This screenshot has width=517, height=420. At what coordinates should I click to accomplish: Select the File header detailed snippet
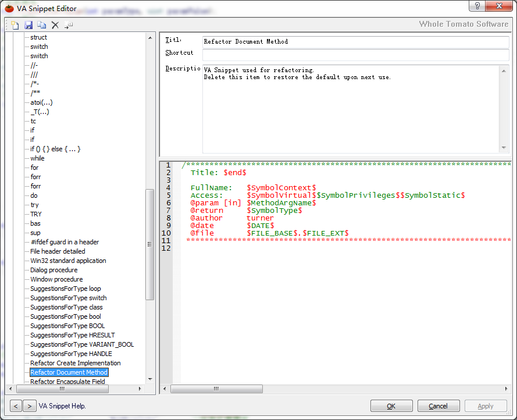click(x=58, y=251)
